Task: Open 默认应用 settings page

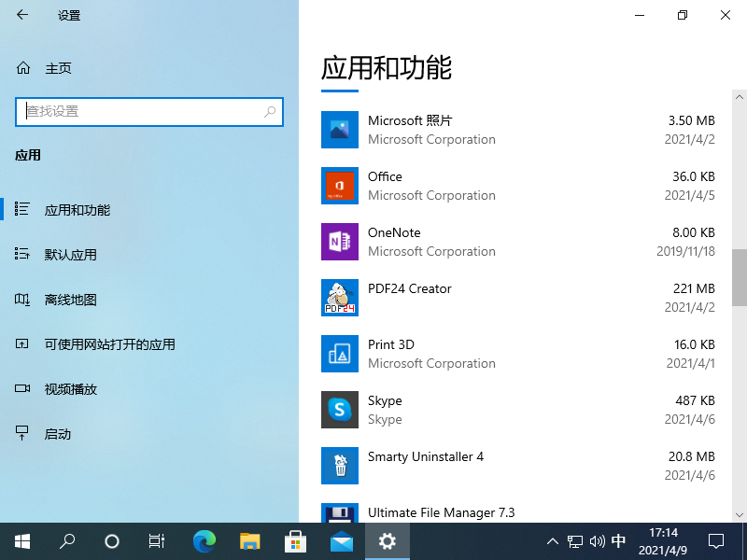Action: click(71, 255)
